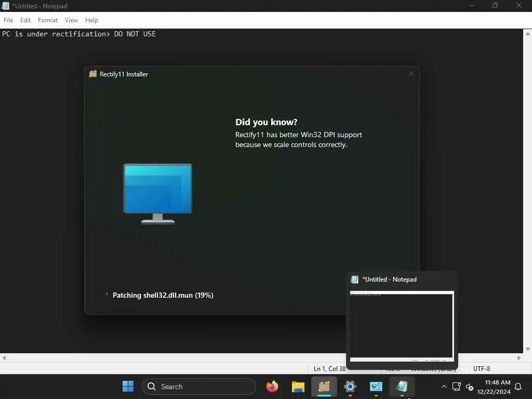Click the progress spinner beside Patching
Image resolution: width=532 pixels, height=399 pixels.
107,295
